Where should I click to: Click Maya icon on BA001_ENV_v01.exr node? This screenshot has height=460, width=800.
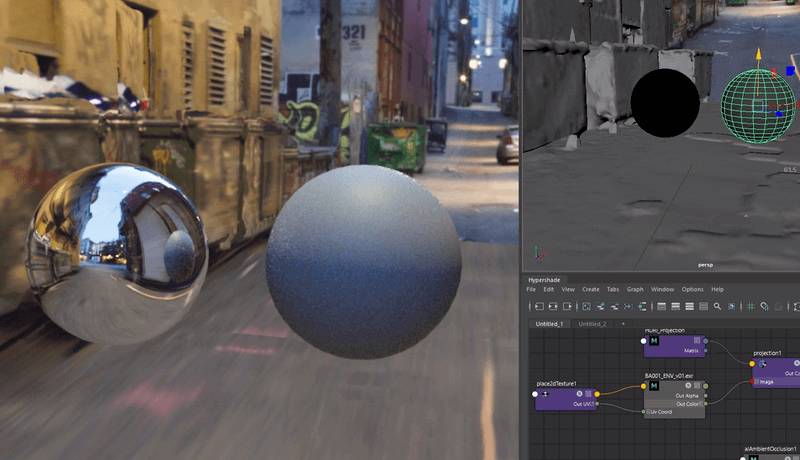pos(654,386)
